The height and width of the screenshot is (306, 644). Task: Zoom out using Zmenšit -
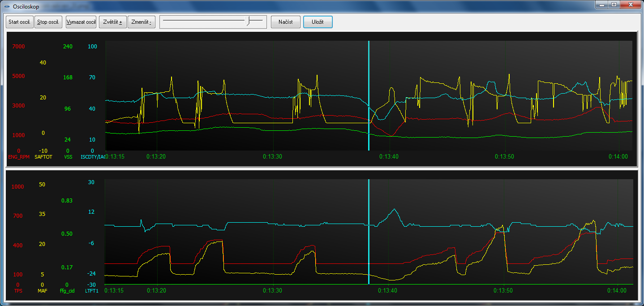pos(141,22)
